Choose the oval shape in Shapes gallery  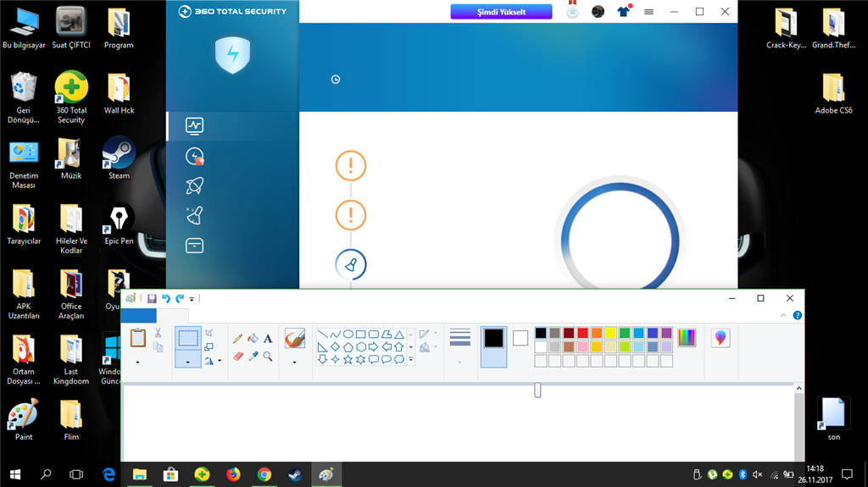[x=348, y=335]
